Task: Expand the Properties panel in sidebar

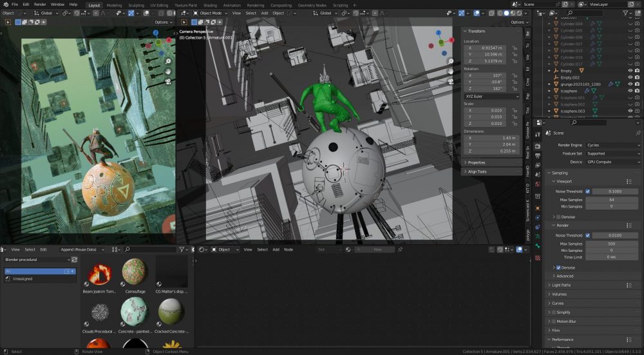Action: tap(491, 162)
